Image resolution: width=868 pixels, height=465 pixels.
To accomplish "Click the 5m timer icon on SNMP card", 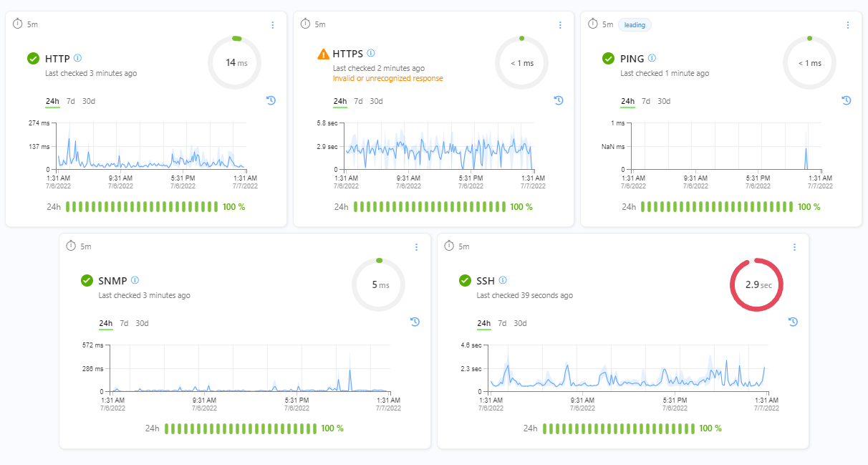I will (71, 246).
